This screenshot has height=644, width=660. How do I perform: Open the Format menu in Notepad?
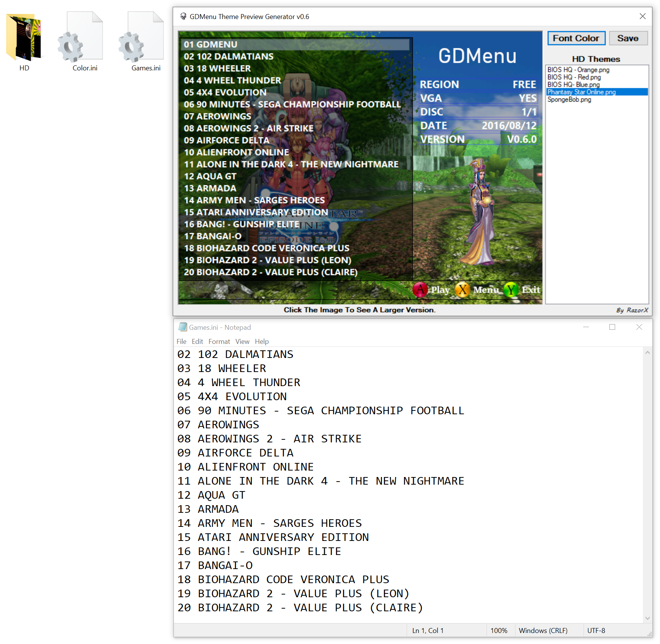(219, 341)
